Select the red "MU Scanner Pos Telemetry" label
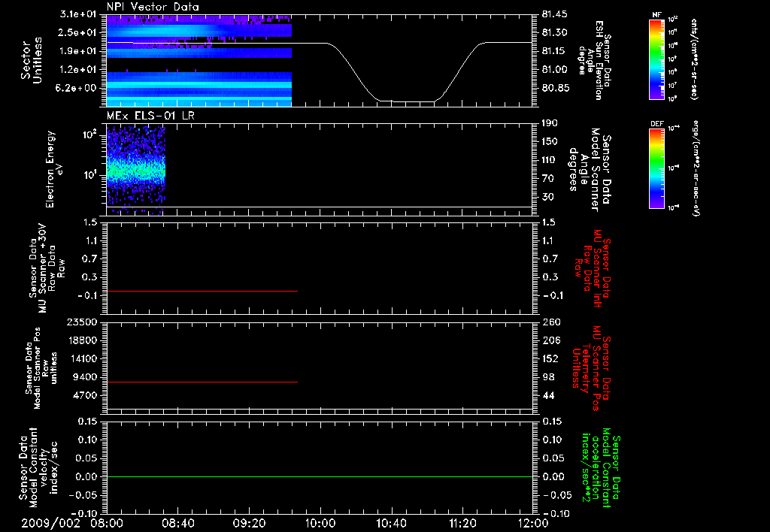This screenshot has width=770, height=532. (x=591, y=369)
